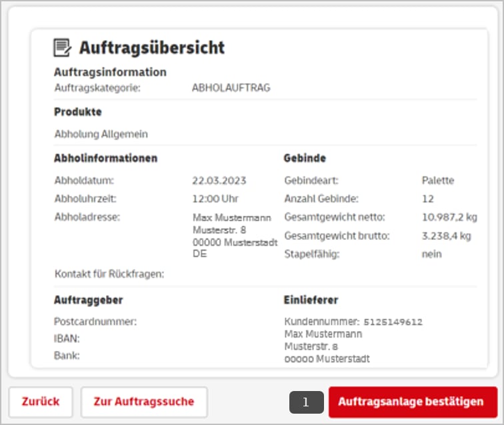Viewport: 504px width, 425px height.
Task: Click the Palette Gebindeart value
Action: (x=438, y=181)
